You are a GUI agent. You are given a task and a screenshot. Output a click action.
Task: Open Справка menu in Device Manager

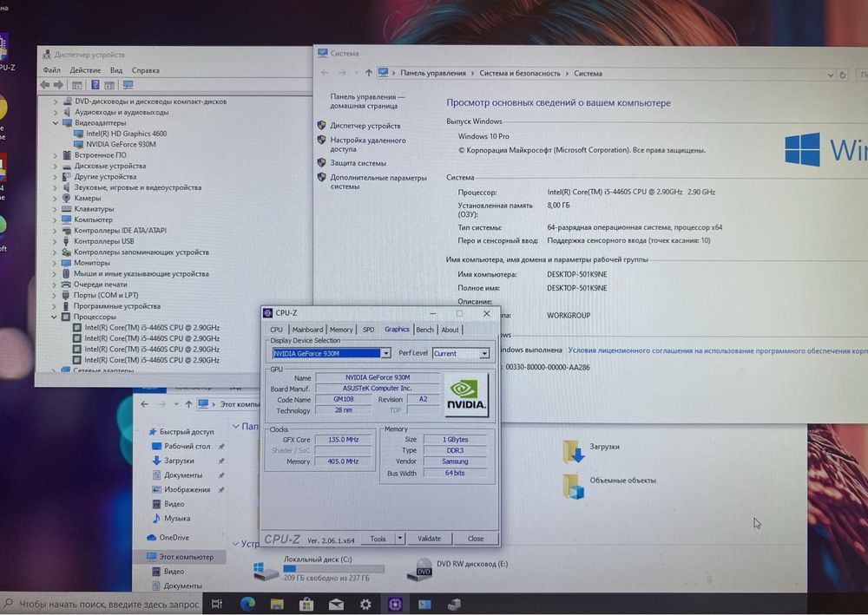coord(146,70)
